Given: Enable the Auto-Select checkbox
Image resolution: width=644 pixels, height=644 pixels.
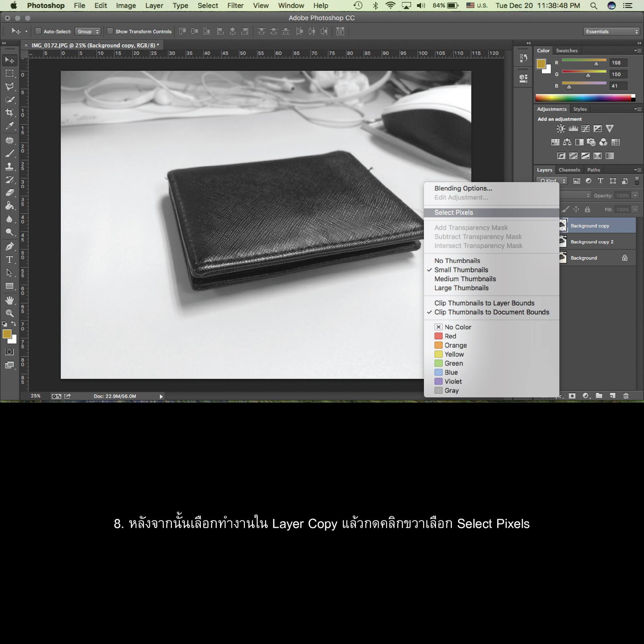Looking at the screenshot, I should [x=38, y=31].
